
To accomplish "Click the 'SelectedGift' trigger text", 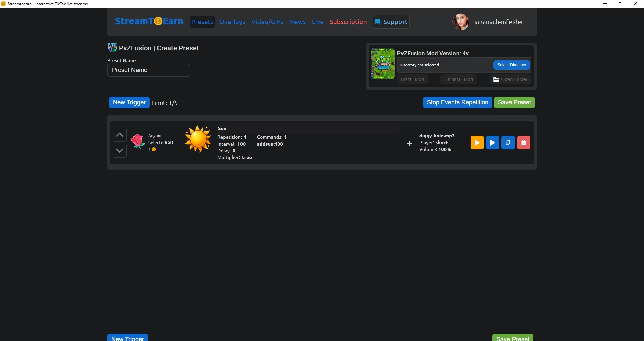I will click(x=161, y=143).
